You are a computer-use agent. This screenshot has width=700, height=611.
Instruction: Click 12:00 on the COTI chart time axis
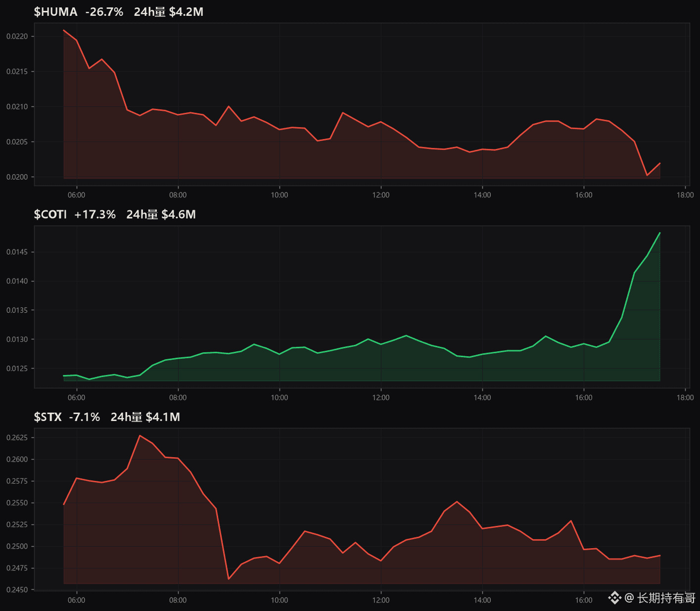(x=381, y=398)
